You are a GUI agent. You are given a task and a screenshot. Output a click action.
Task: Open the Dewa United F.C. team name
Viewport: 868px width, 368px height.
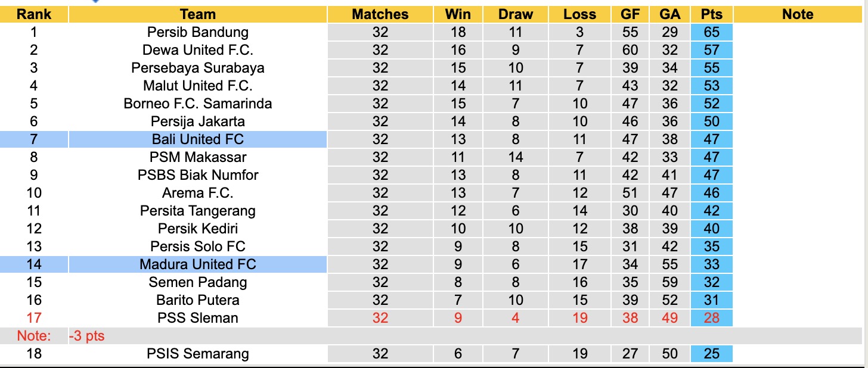(x=197, y=50)
